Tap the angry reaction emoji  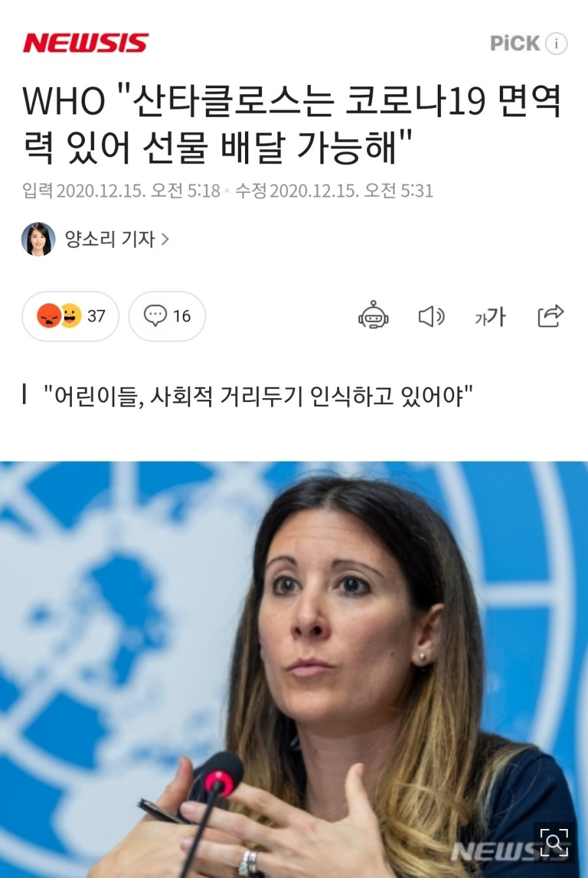49,316
